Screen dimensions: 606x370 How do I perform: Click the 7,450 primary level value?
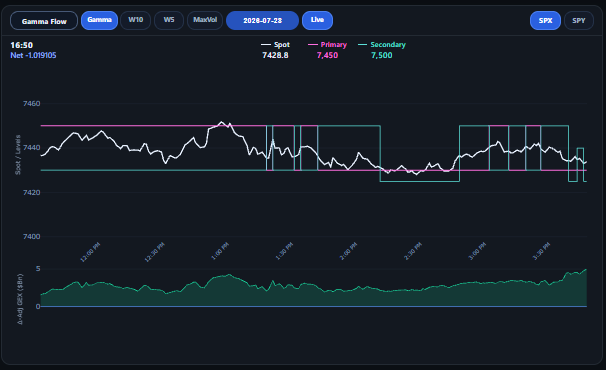327,55
